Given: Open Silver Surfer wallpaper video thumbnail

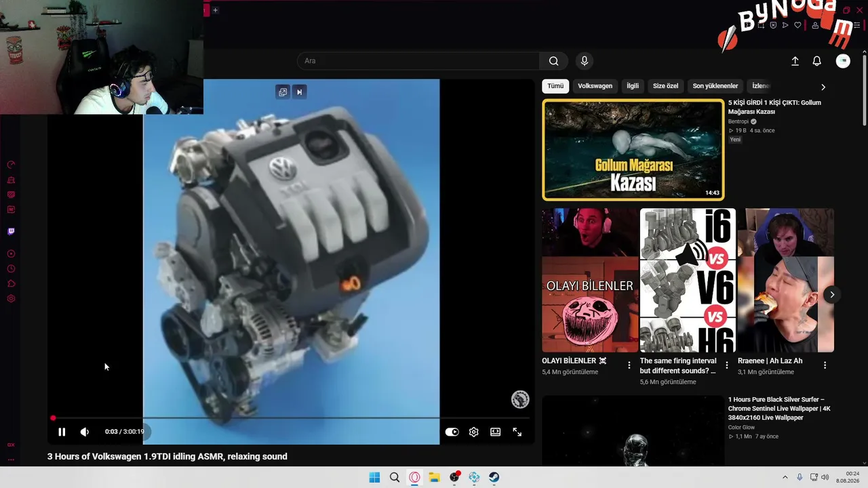Looking at the screenshot, I should point(633,431).
